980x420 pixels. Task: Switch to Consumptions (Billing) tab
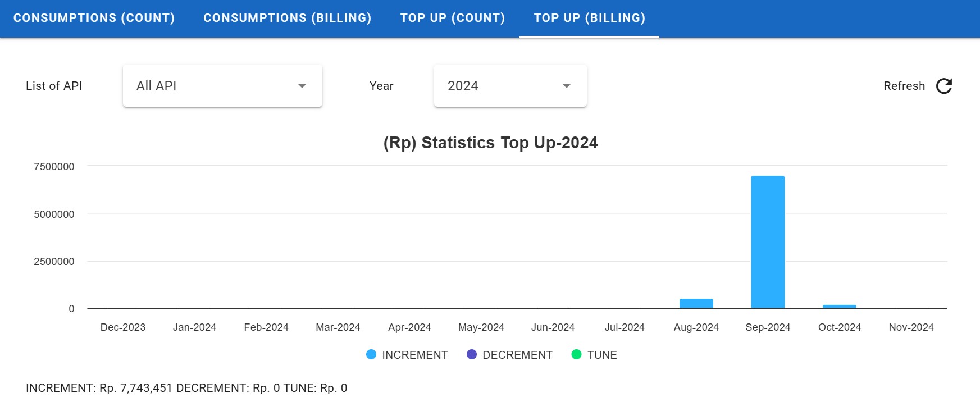coord(288,18)
